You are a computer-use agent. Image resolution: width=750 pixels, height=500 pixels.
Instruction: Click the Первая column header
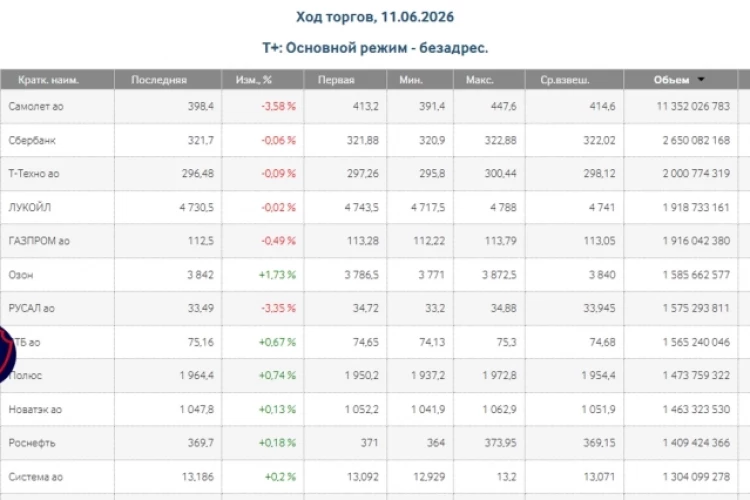(x=336, y=80)
